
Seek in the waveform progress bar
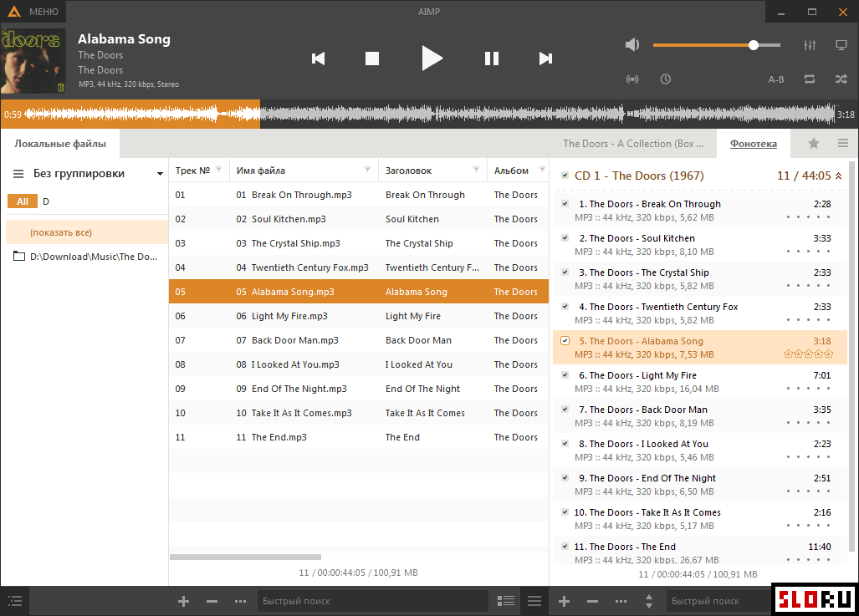[x=430, y=115]
